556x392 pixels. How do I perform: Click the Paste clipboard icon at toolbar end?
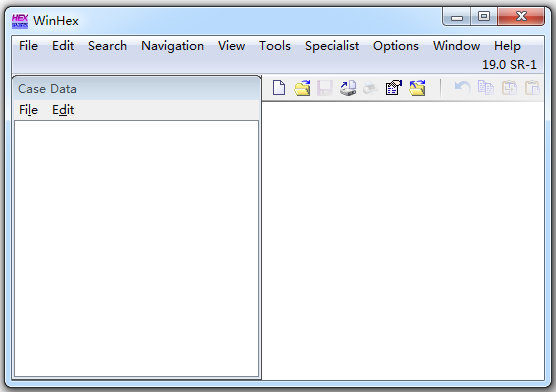pyautogui.click(x=532, y=88)
